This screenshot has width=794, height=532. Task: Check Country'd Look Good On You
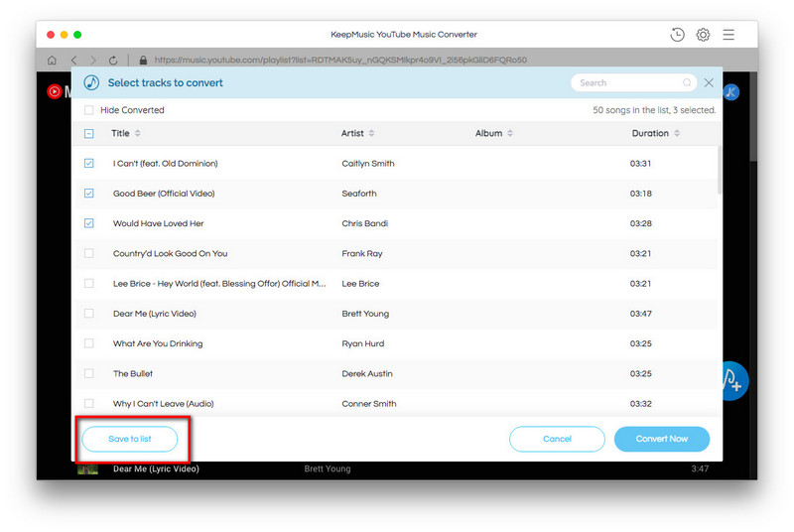coord(89,253)
